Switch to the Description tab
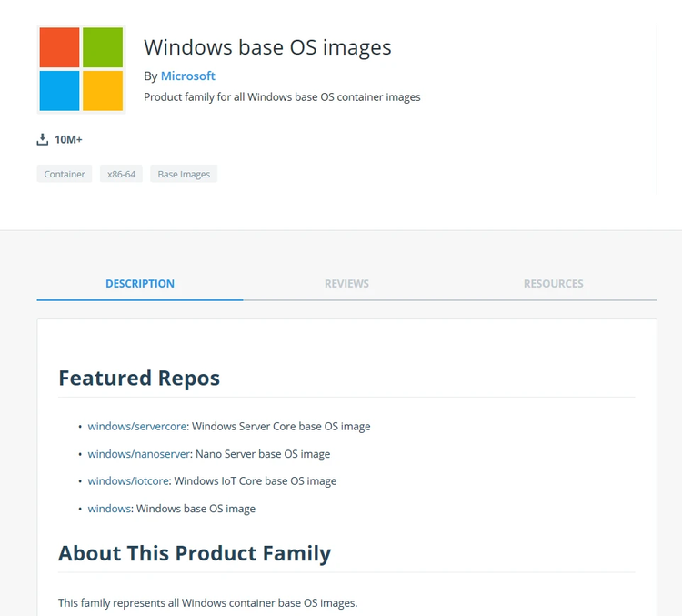The height and width of the screenshot is (616, 682). 140,284
